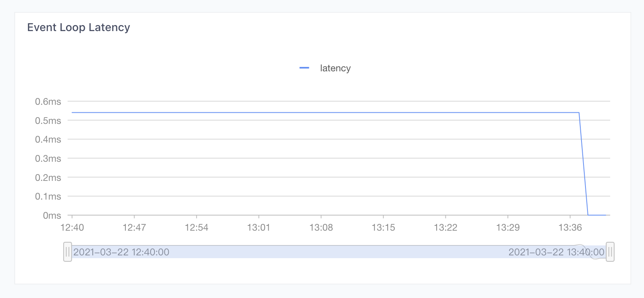644x298 pixels.
Task: Click the middle of the zoom range bar
Action: pos(338,252)
